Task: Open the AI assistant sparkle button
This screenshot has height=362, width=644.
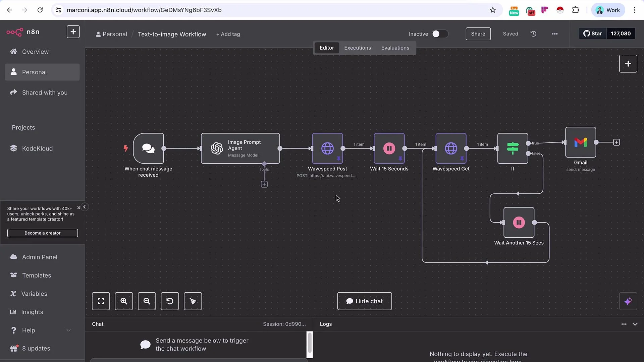Action: (x=628, y=301)
